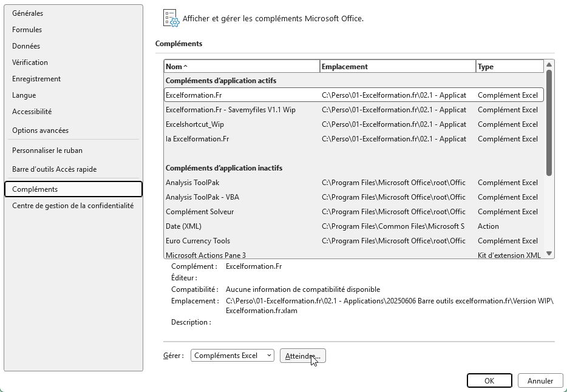Click the scrollbar up arrow
This screenshot has height=392, width=567.
click(x=548, y=66)
